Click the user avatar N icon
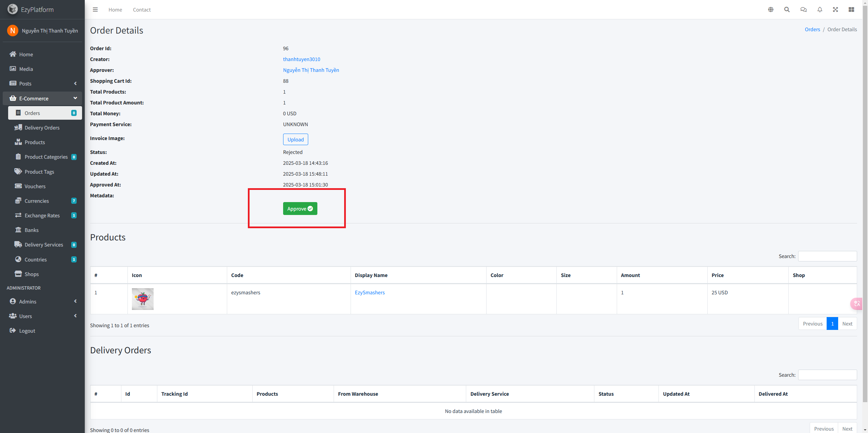Viewport: 868px width, 433px height. tap(13, 31)
